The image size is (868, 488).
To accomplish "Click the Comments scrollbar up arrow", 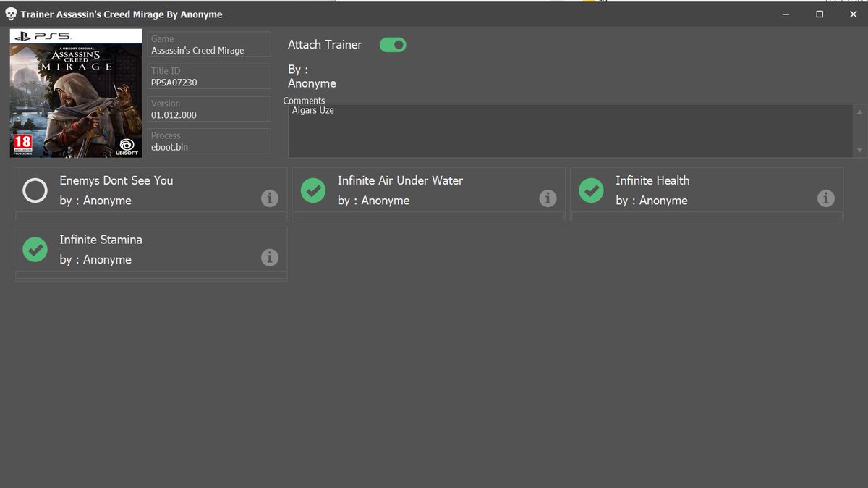I will pos(860,112).
